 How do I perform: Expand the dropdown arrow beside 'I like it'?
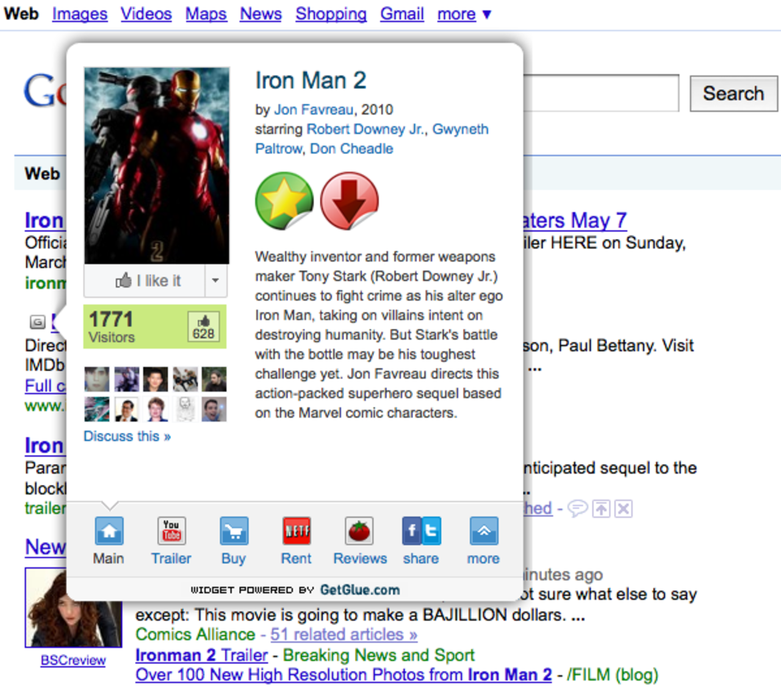pos(215,280)
